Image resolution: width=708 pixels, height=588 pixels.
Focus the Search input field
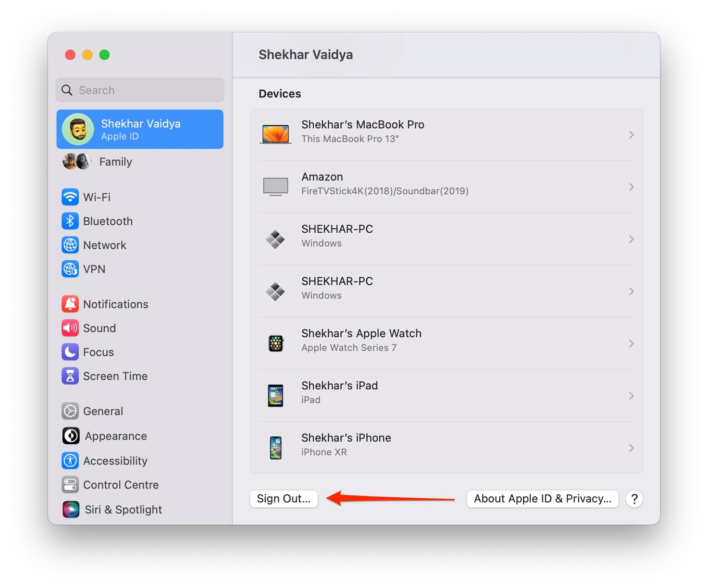[140, 90]
